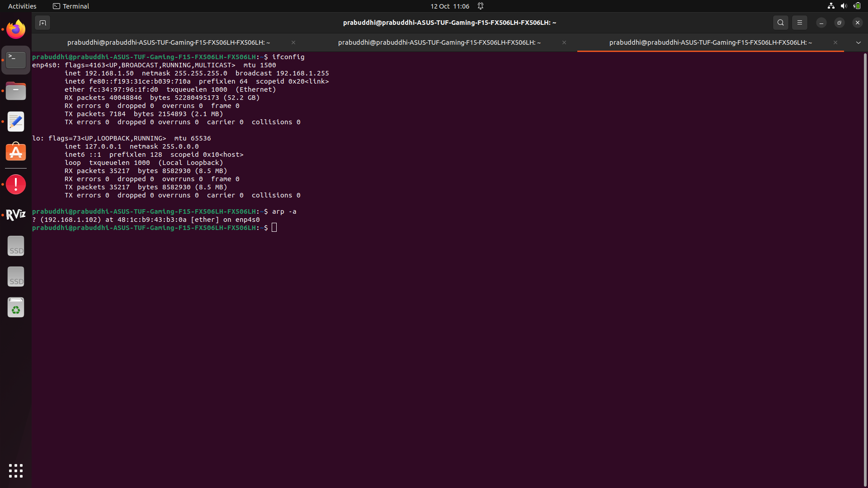The width and height of the screenshot is (868, 488).
Task: Launch RViz from the dock
Action: pos(15,214)
